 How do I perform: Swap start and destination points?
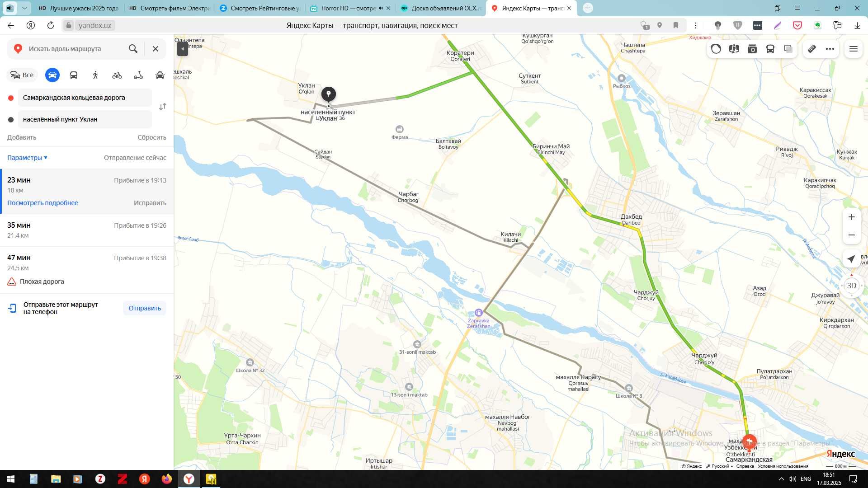tap(163, 107)
